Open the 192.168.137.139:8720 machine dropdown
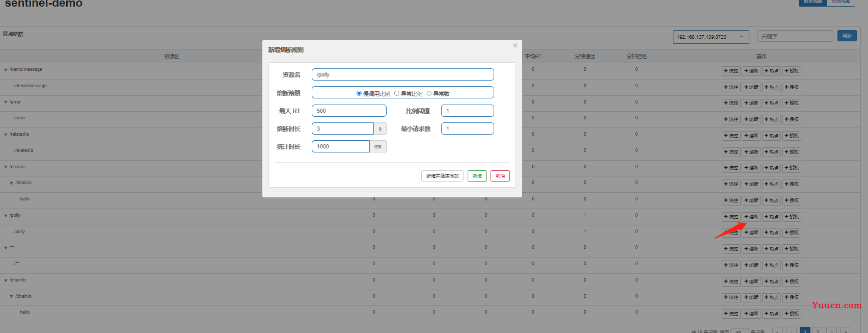Screen dimensions: 868x333 [x=711, y=37]
